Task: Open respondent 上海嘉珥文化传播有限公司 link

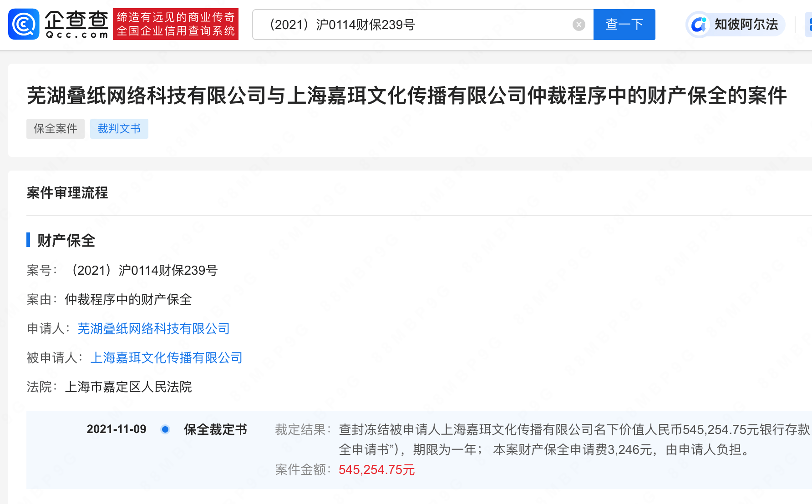Action: pos(166,358)
